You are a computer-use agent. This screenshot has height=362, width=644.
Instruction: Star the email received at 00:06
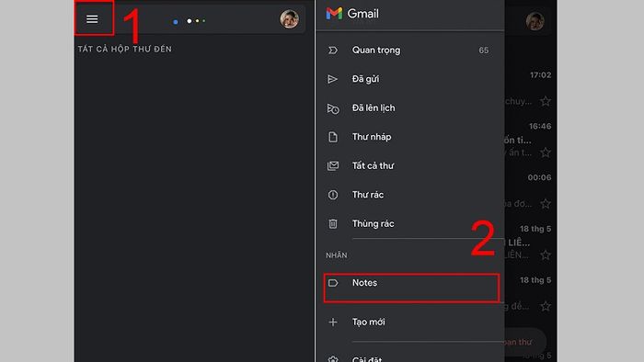[x=546, y=204]
